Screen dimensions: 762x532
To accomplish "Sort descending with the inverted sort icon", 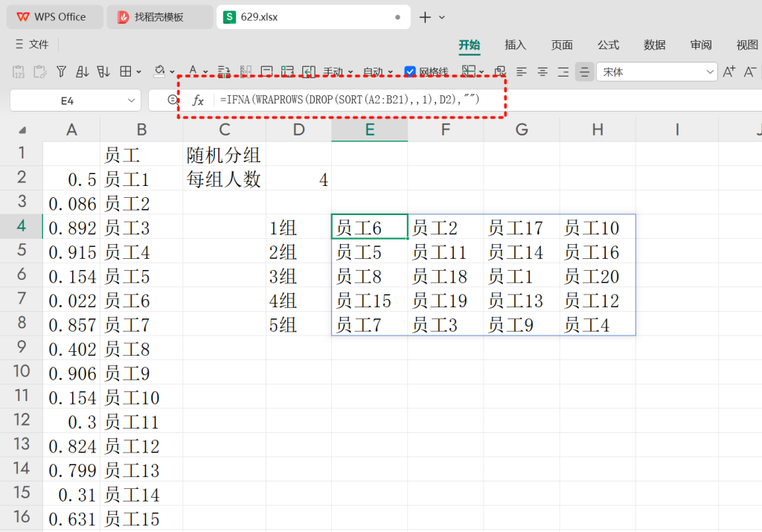I will [103, 72].
